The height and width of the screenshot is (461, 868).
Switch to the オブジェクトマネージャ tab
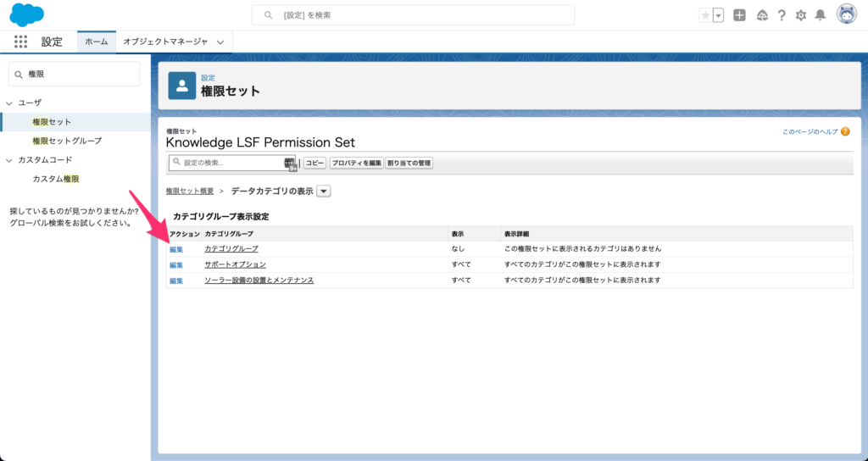(x=165, y=42)
